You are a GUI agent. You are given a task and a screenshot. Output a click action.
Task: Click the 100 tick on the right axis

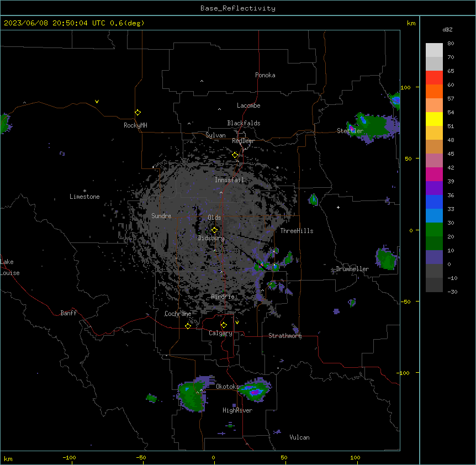[405, 87]
